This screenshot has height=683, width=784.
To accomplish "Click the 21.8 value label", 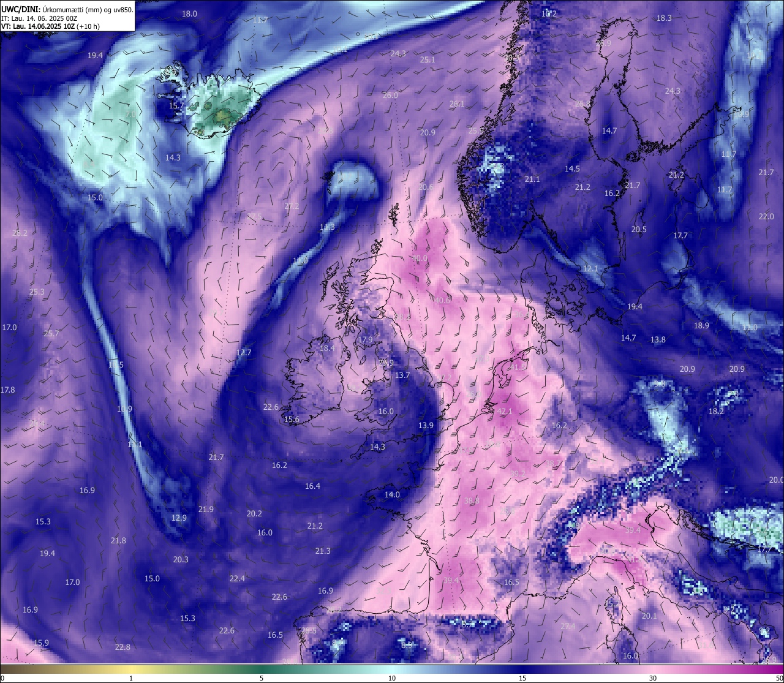I will coord(118,540).
